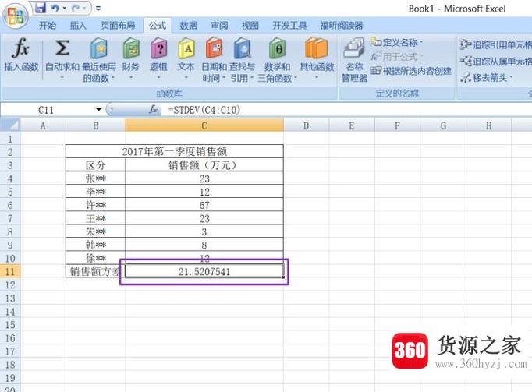
Task: Expand 自动求和 dropdown arrow
Action: (x=62, y=78)
